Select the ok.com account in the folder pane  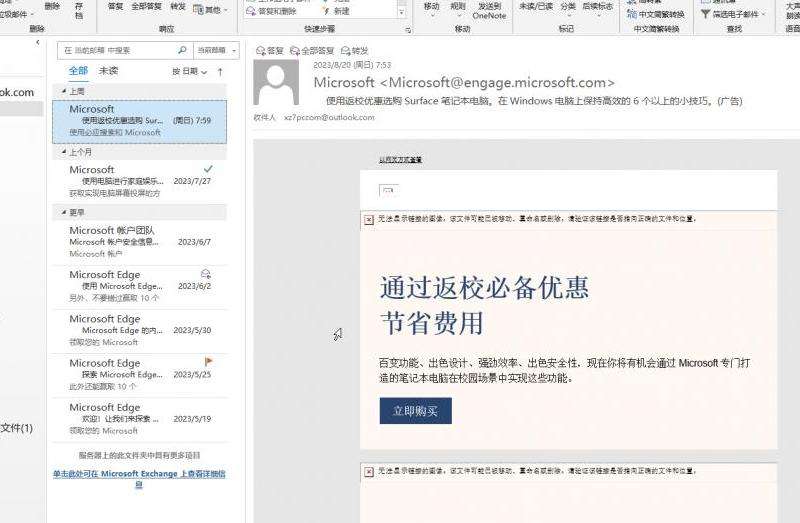[x=17, y=92]
